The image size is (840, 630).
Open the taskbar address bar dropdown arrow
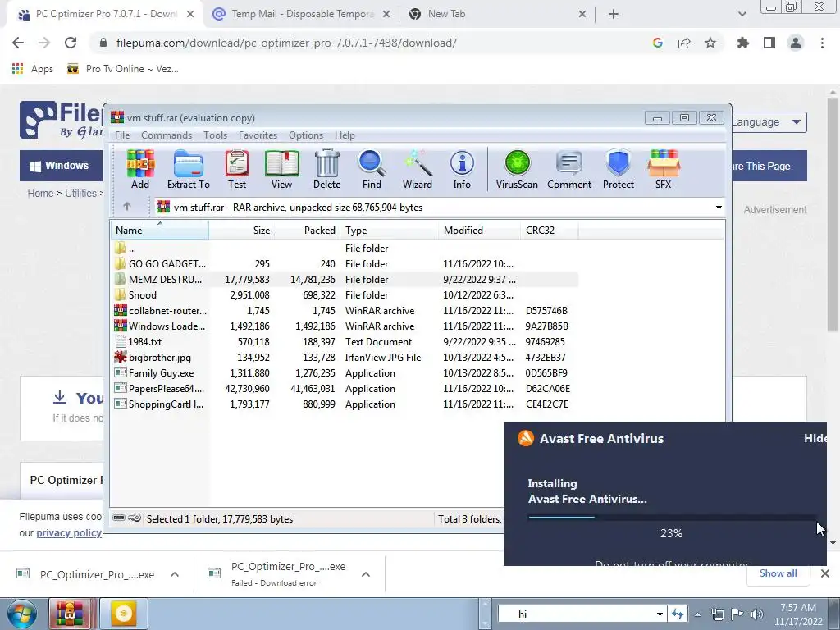(660, 614)
